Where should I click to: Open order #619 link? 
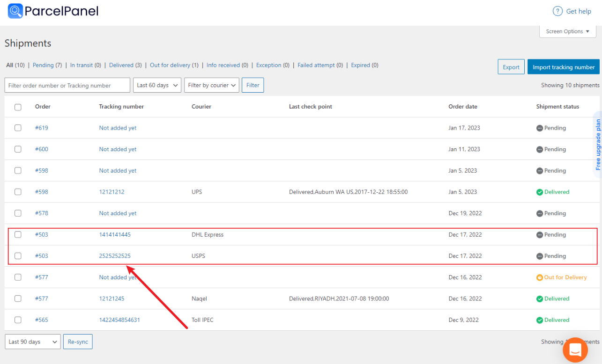click(x=42, y=128)
